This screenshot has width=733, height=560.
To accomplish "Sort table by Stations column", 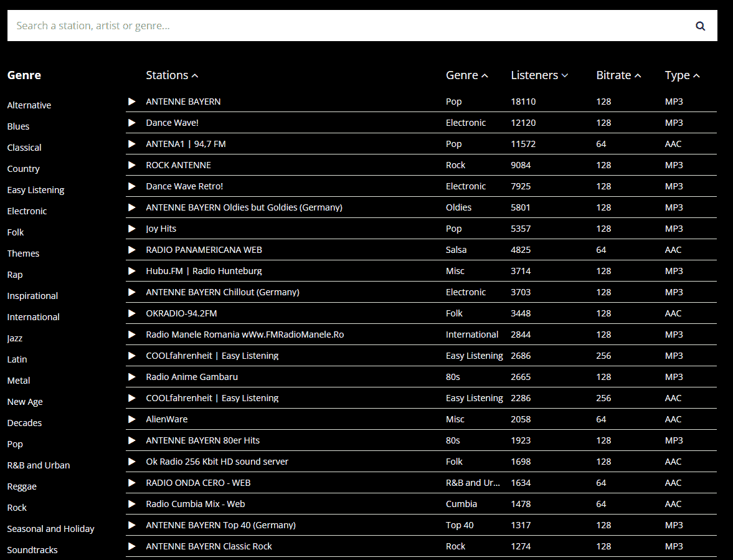I will [172, 75].
